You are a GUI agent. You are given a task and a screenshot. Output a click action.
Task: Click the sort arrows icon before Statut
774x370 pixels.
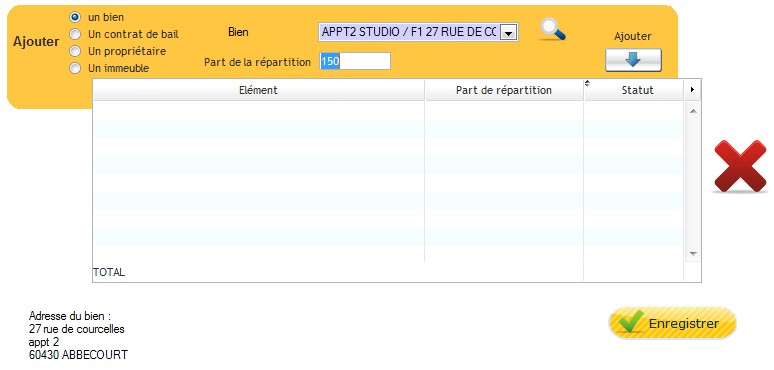coord(587,83)
